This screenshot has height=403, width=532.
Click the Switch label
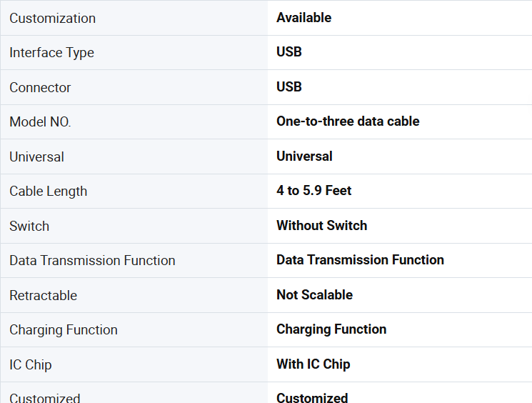pos(29,226)
